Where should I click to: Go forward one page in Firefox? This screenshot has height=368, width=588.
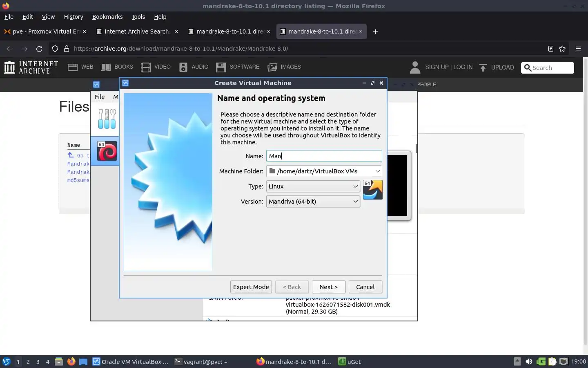coord(24,49)
